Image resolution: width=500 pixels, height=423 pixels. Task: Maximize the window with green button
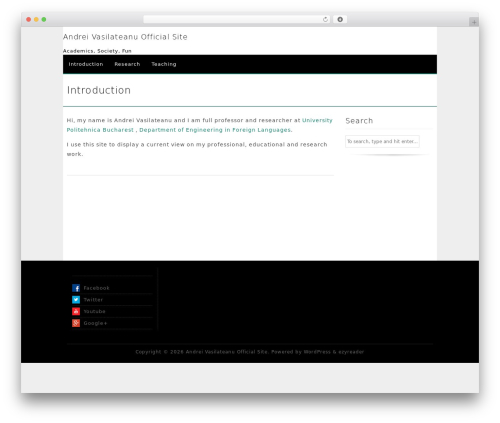pos(44,19)
